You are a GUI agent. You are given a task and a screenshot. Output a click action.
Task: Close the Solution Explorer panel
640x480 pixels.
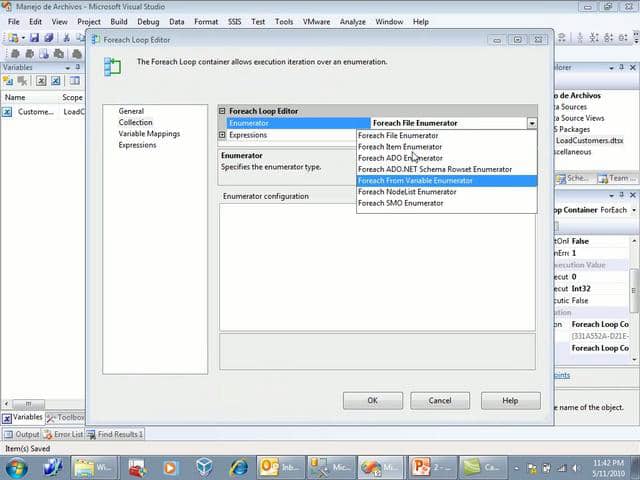(x=633, y=67)
